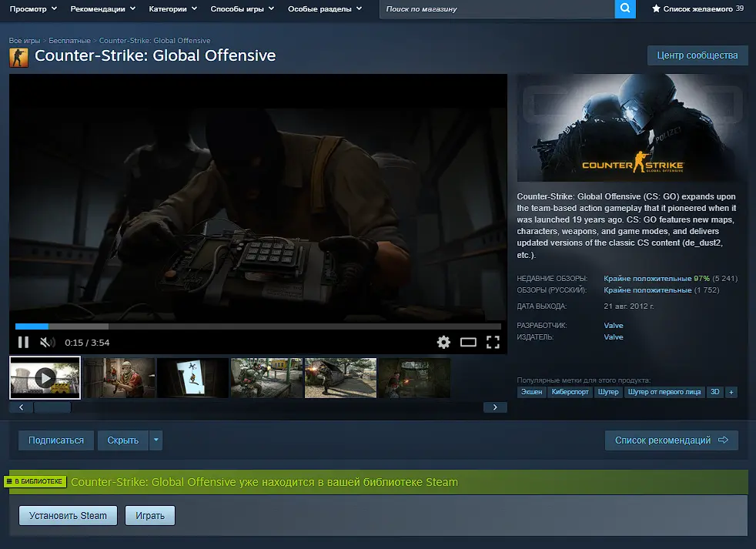This screenshot has height=549, width=756.
Task: Switch the player to theater mode
Action: 468,342
